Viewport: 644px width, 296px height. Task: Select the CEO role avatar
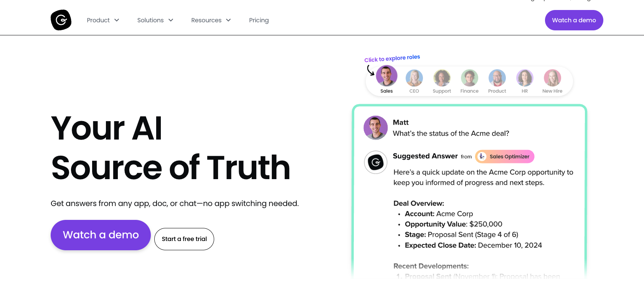(414, 78)
